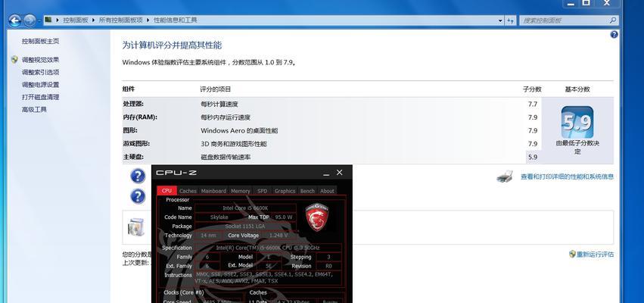Click the 5.9 base score badge

[577, 122]
